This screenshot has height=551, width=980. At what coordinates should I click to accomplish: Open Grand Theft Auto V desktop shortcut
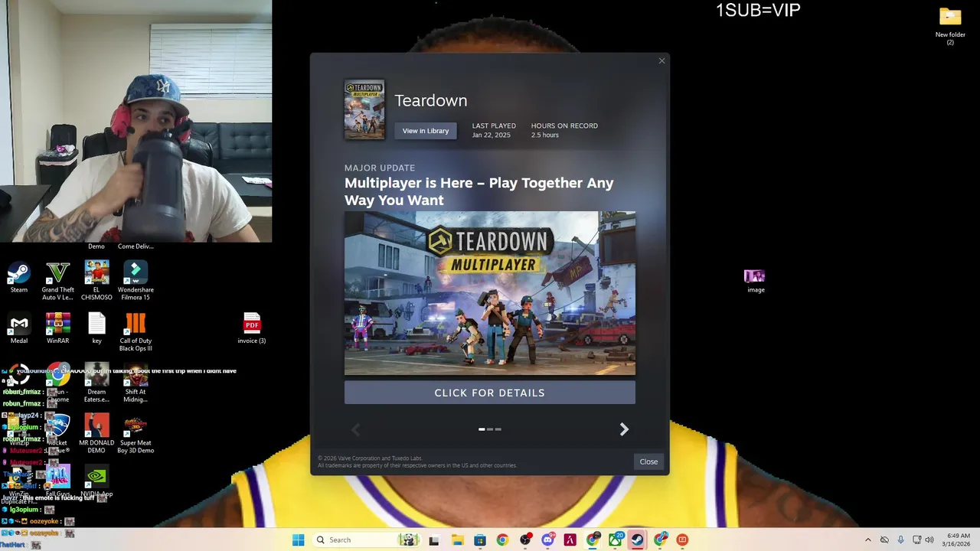pyautogui.click(x=57, y=281)
